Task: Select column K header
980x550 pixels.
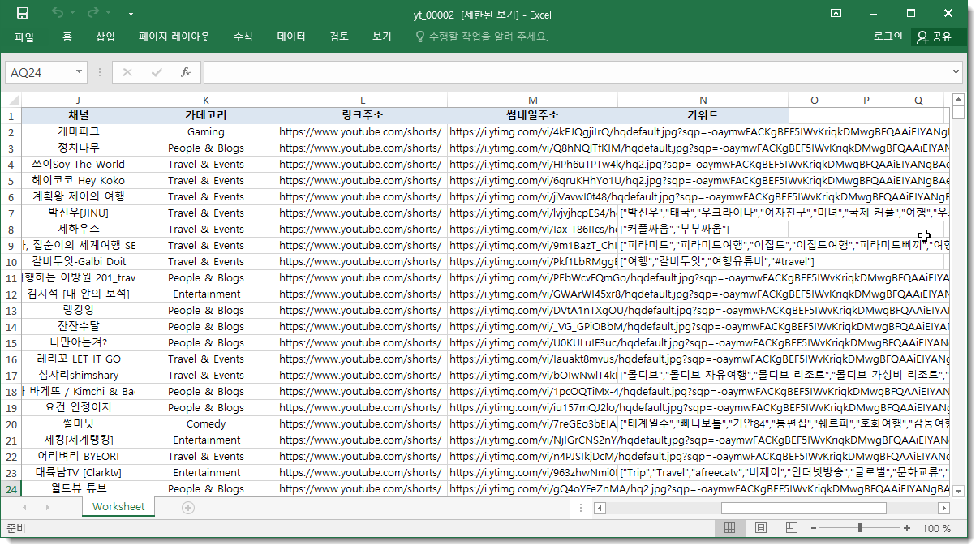Action: coord(206,100)
